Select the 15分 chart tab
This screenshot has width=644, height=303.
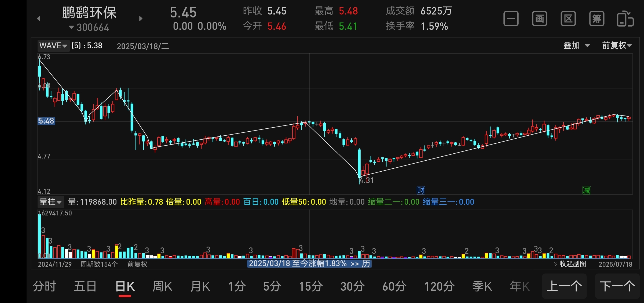[x=311, y=286]
